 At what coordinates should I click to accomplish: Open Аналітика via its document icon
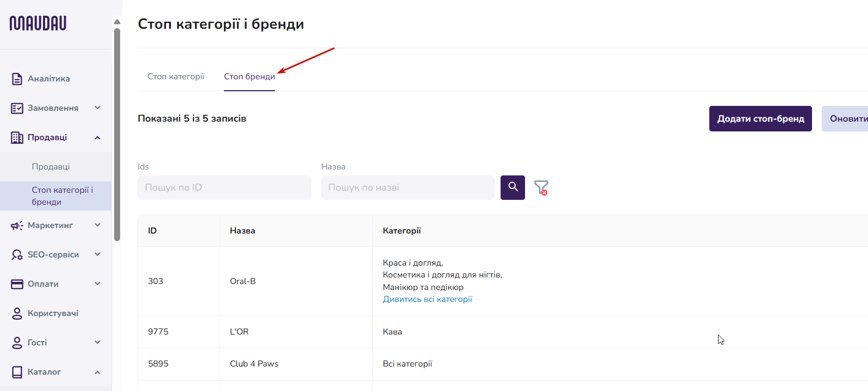(x=17, y=79)
